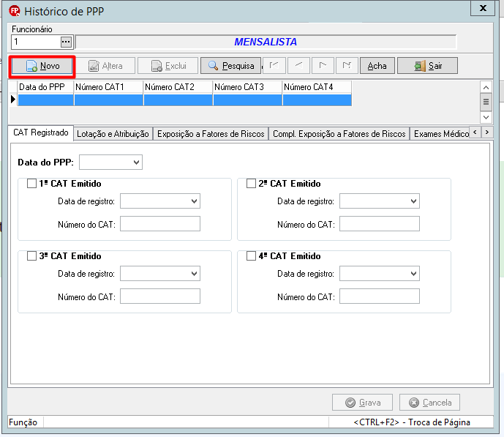Switch to the Exames Médicos tab
Viewport: 504px width, 437px height.
pyautogui.click(x=440, y=134)
